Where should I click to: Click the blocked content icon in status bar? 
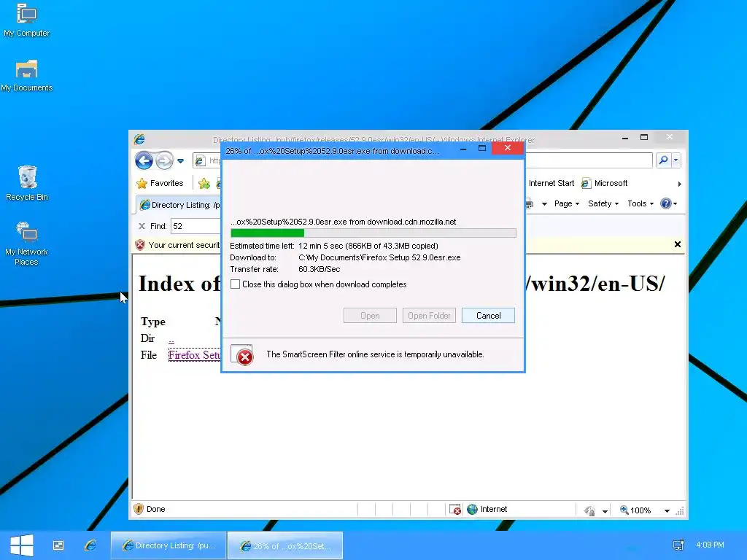click(455, 510)
